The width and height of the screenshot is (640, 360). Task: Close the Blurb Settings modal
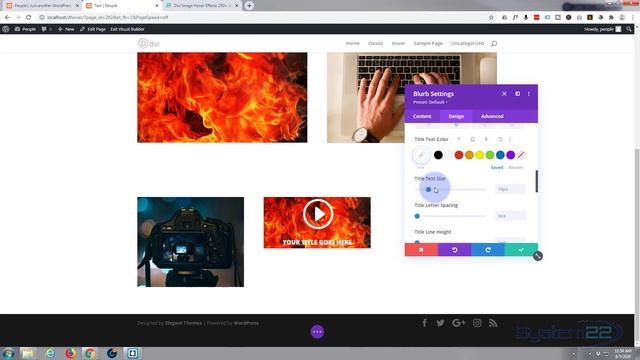[x=504, y=94]
